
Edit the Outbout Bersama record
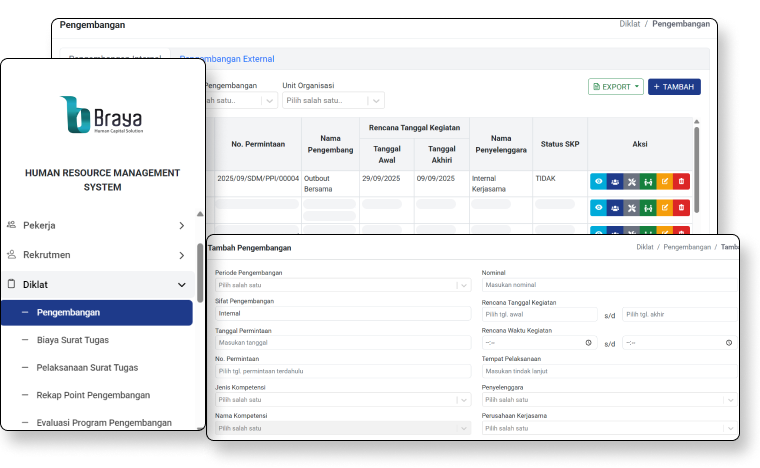665,181
